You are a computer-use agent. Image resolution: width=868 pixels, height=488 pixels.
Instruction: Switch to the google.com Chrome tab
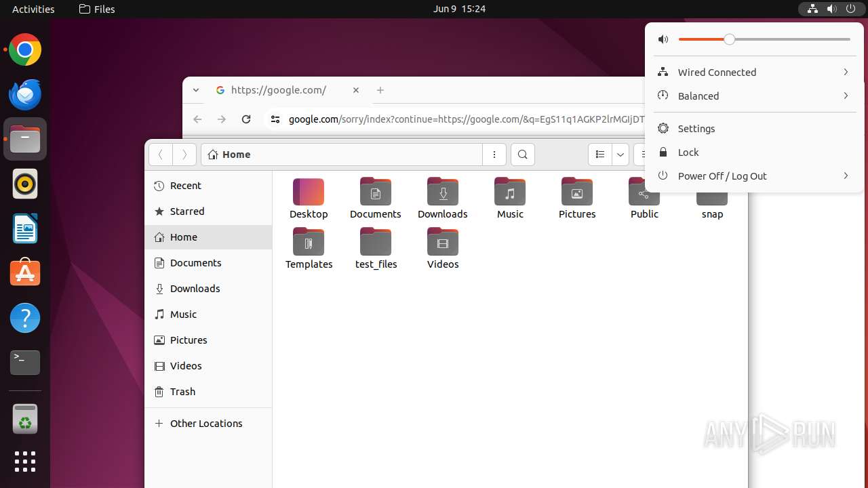(x=288, y=90)
